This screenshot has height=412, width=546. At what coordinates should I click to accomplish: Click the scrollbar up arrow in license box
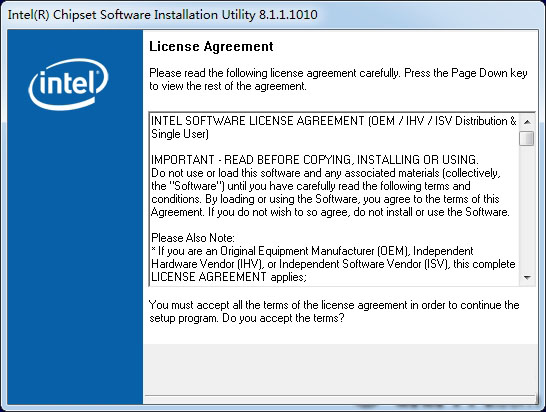tap(527, 122)
